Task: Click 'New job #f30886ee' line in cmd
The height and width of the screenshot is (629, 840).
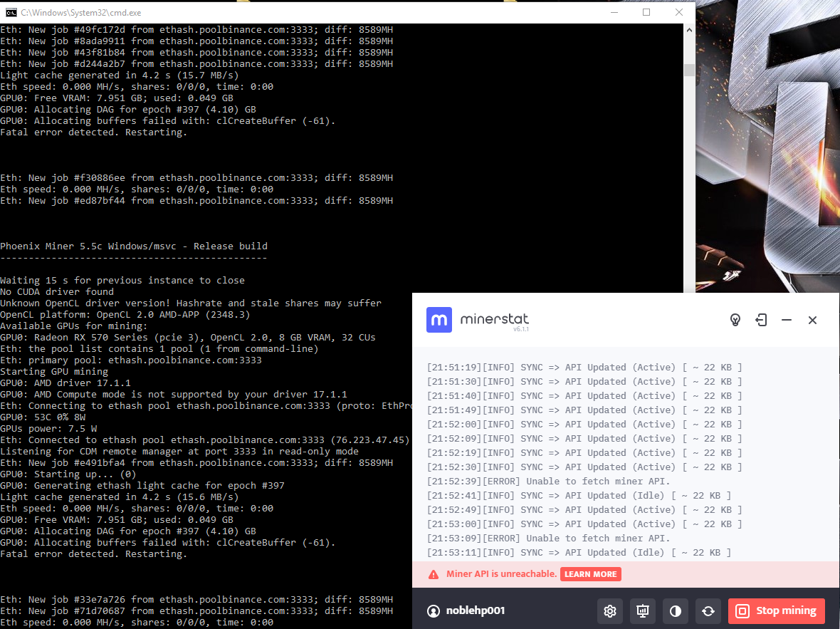Action: click(x=196, y=178)
